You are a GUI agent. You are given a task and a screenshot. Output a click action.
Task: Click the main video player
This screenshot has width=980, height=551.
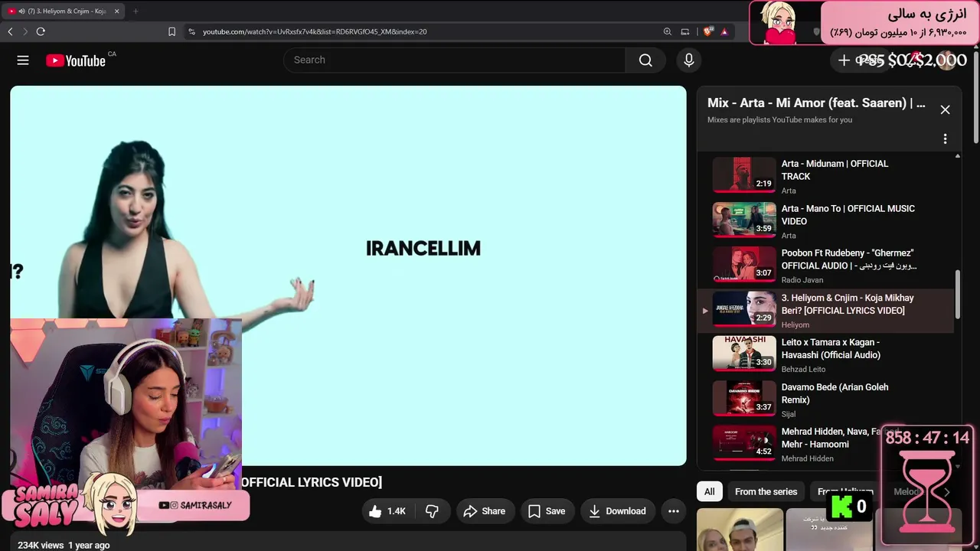pyautogui.click(x=348, y=275)
